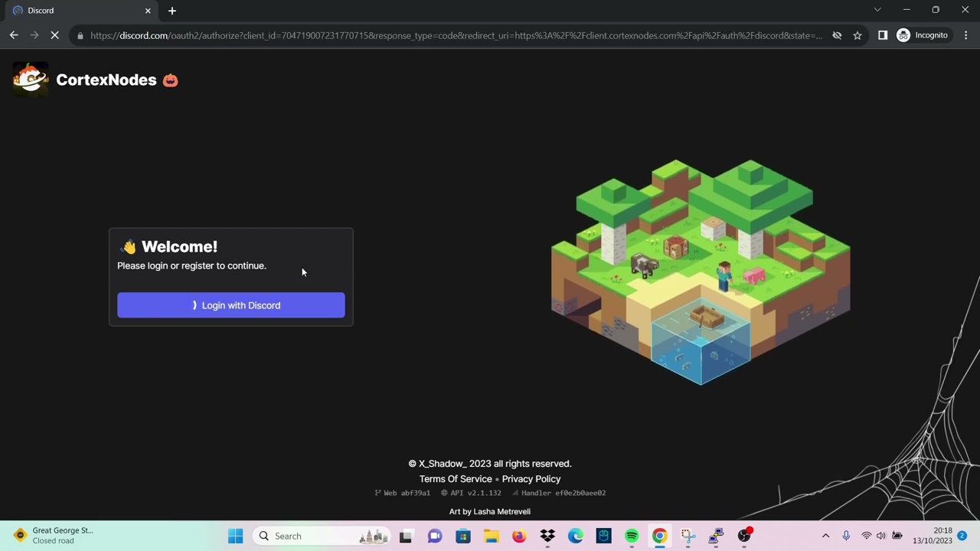
Task: Click the taskbar Search box
Action: coord(322,536)
